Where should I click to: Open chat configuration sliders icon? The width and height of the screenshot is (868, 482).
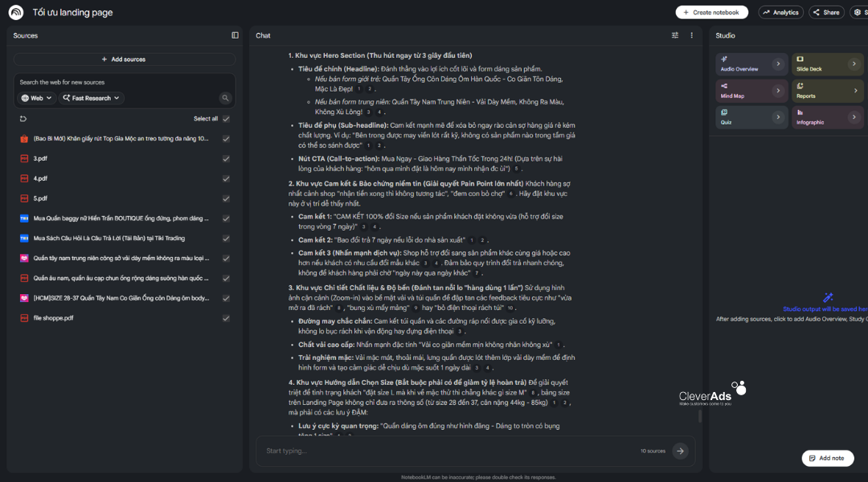click(675, 35)
